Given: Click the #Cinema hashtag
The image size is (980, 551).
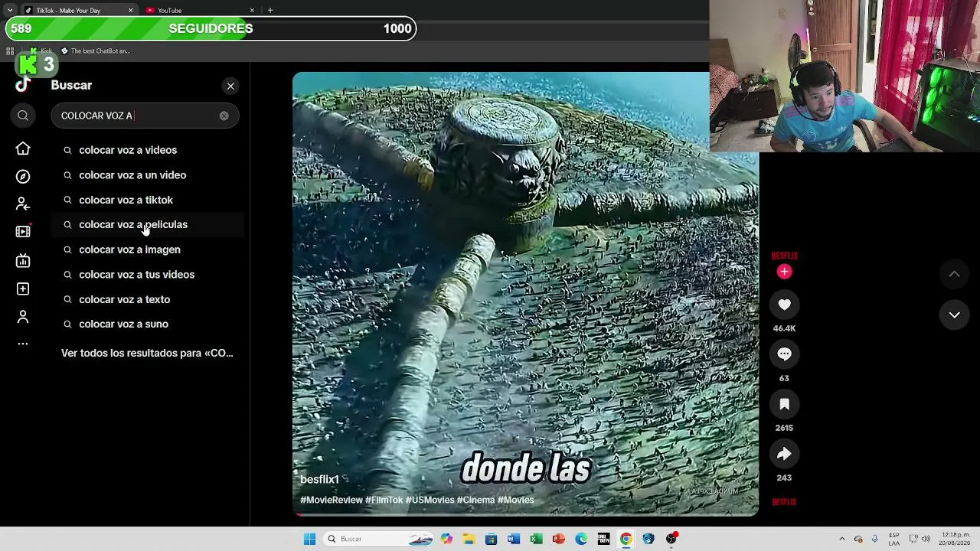Looking at the screenshot, I should click(475, 500).
